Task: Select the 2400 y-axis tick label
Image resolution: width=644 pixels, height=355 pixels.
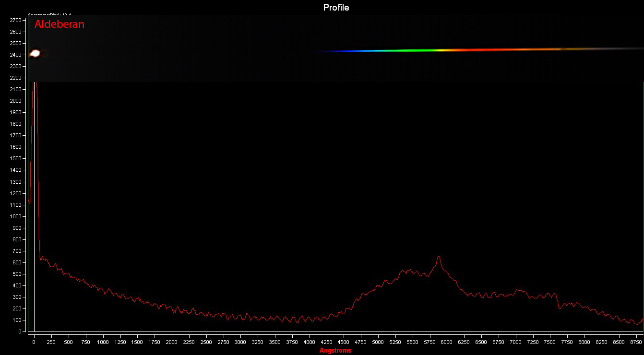Action: [16, 55]
